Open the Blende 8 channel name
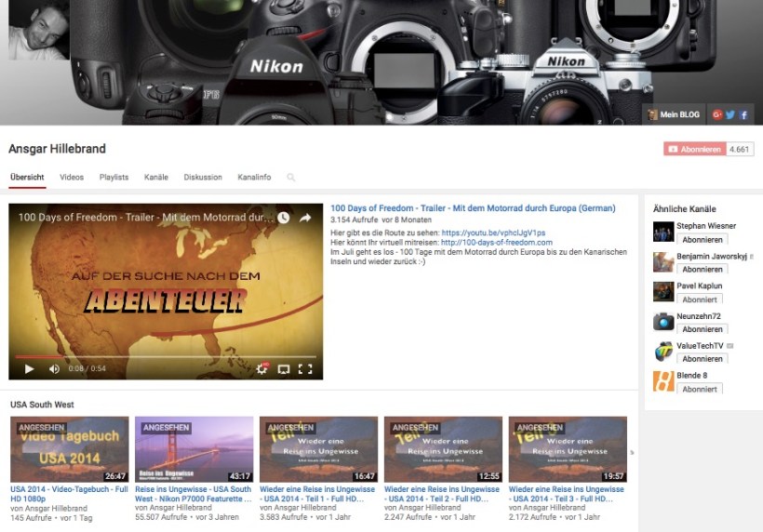The image size is (763, 532). [691, 376]
